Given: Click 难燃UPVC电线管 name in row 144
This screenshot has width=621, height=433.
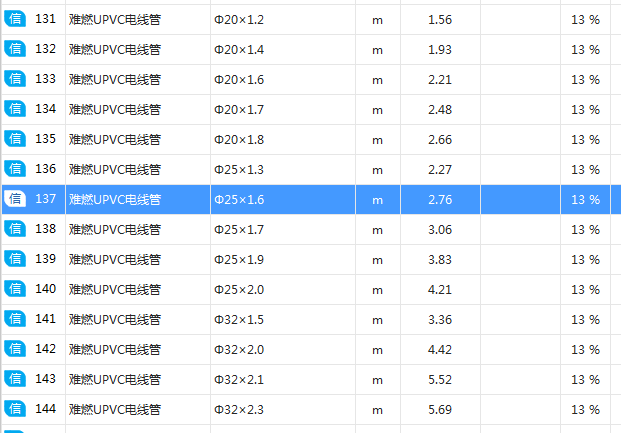Looking at the screenshot, I should click(115, 410).
